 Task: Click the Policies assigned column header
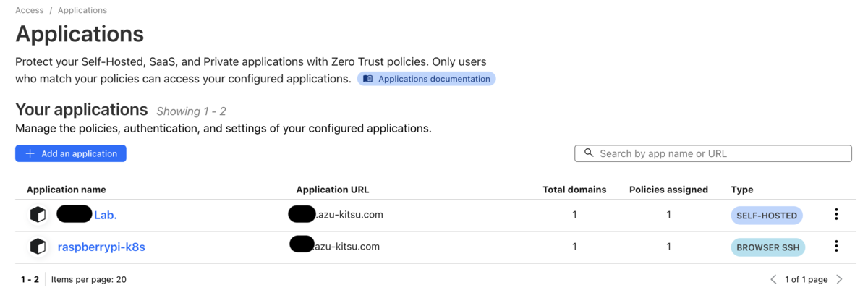click(668, 190)
